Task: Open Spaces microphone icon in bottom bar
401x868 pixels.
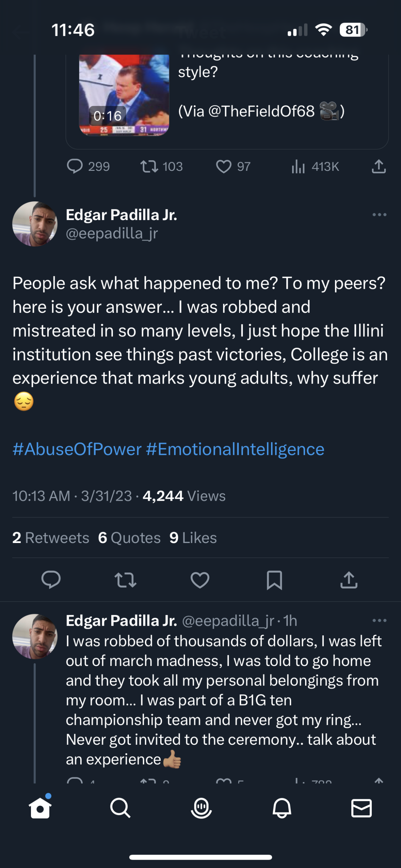Action: click(x=201, y=808)
